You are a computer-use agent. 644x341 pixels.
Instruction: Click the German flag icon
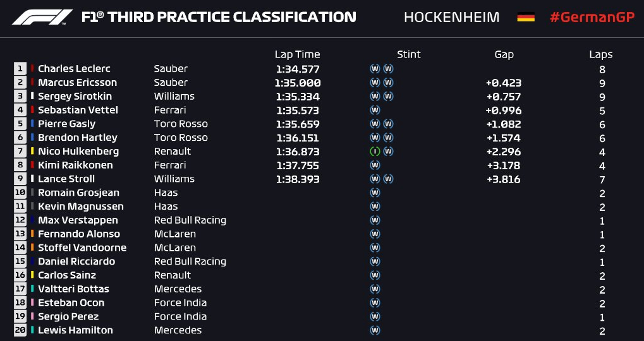tap(526, 17)
